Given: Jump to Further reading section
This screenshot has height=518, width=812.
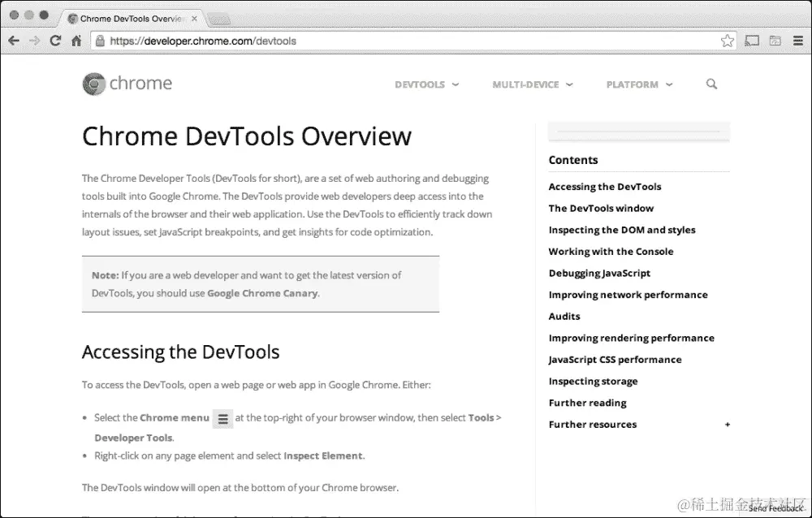Looking at the screenshot, I should pos(587,403).
